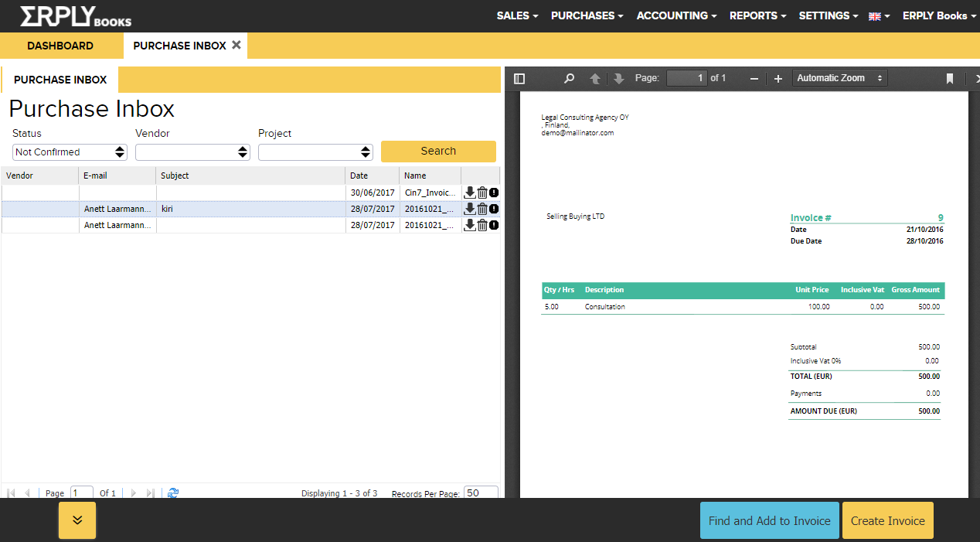Click the Search button

tap(438, 151)
